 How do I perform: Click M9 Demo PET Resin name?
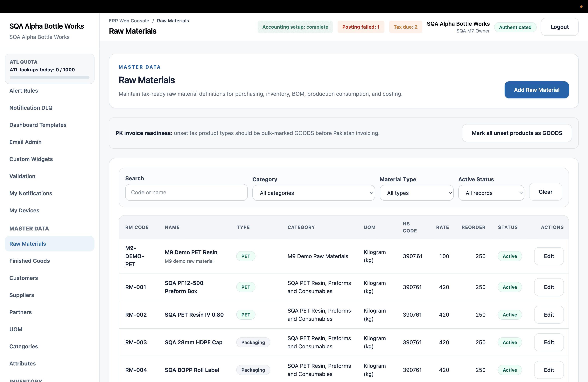point(191,252)
